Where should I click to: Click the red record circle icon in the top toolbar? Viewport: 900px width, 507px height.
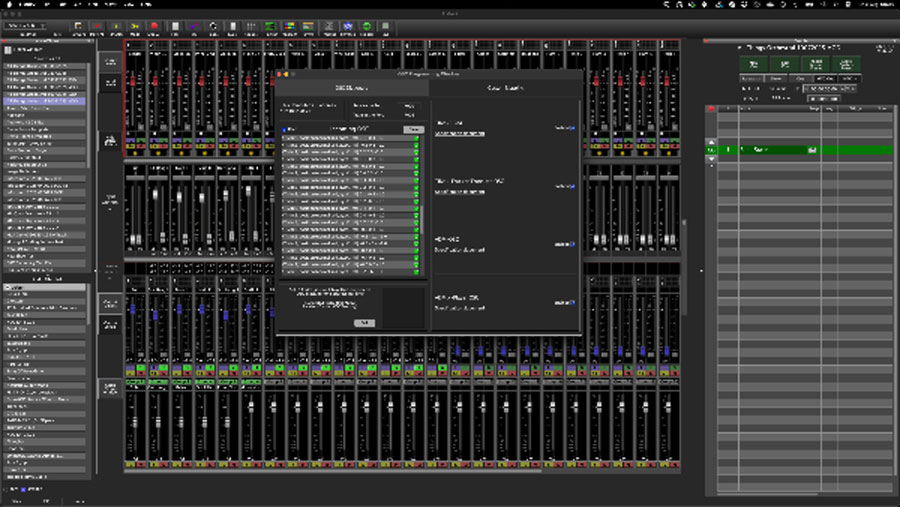pyautogui.click(x=154, y=26)
